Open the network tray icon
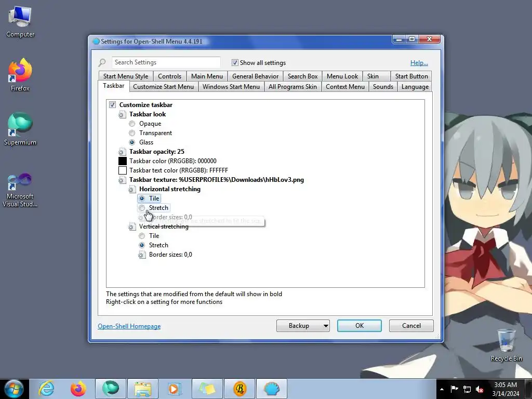Image resolution: width=532 pixels, height=399 pixels. 467,389
